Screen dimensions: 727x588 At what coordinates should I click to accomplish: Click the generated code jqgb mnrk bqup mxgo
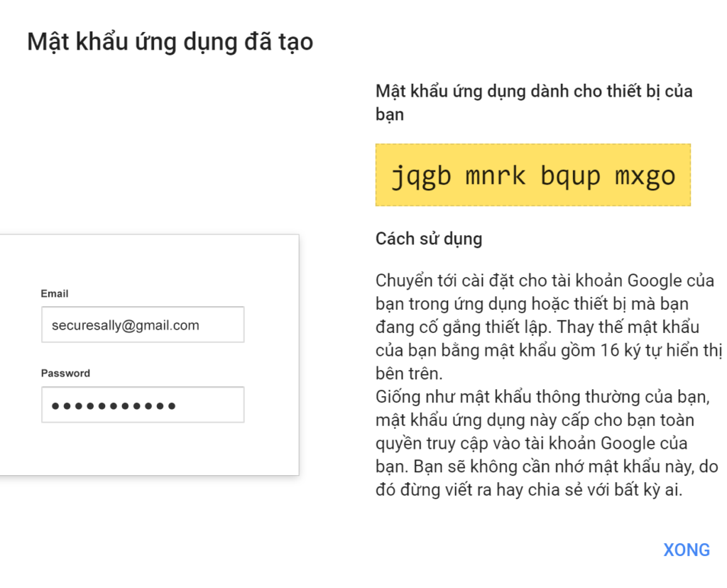pyautogui.click(x=533, y=175)
